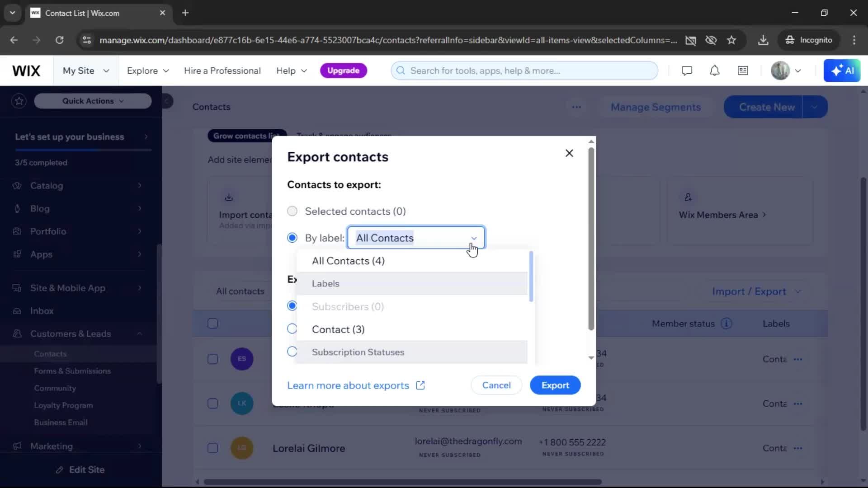Select the 'Selected contacts (0)' radio option
The image size is (868, 488).
tap(292, 211)
